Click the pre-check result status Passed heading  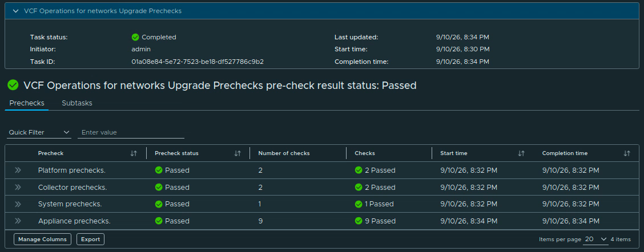pyautogui.click(x=220, y=86)
